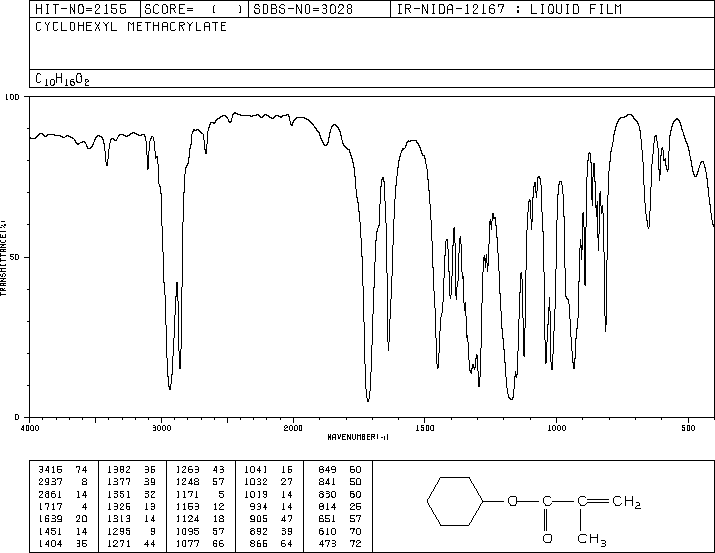This screenshot has height=553, width=715.
Task: Click the 830 wavenumber value
Action: 327,494
